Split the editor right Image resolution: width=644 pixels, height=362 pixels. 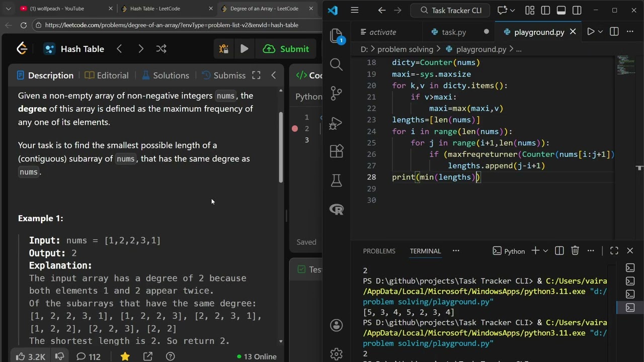pyautogui.click(x=614, y=32)
